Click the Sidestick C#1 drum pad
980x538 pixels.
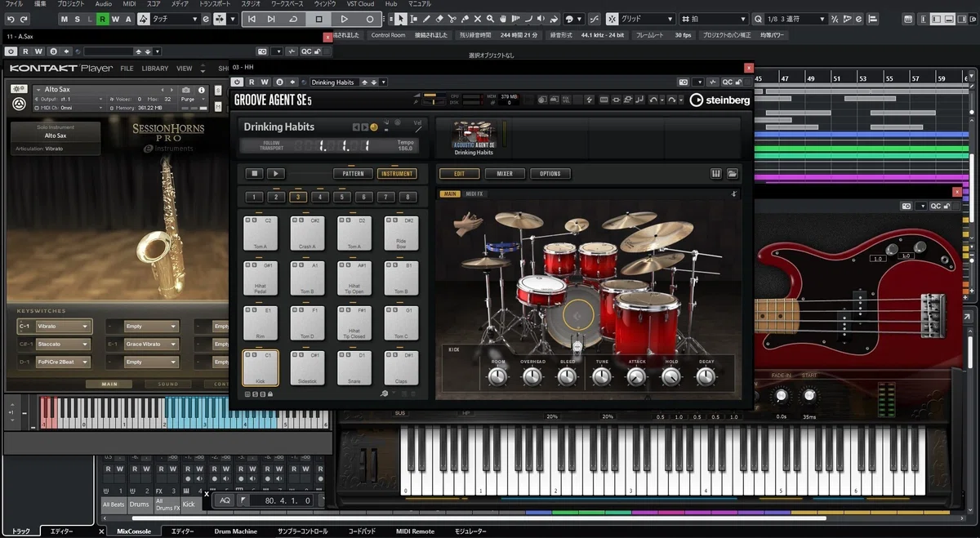(307, 368)
